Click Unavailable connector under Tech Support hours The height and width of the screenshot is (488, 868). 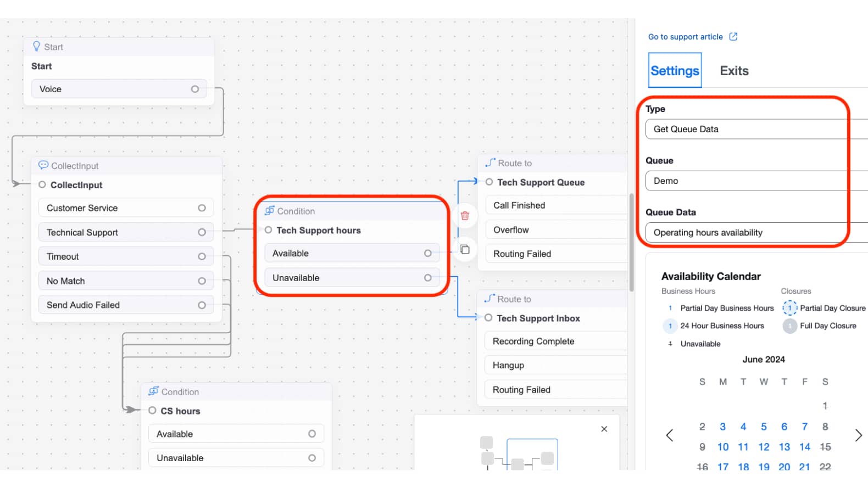(427, 278)
